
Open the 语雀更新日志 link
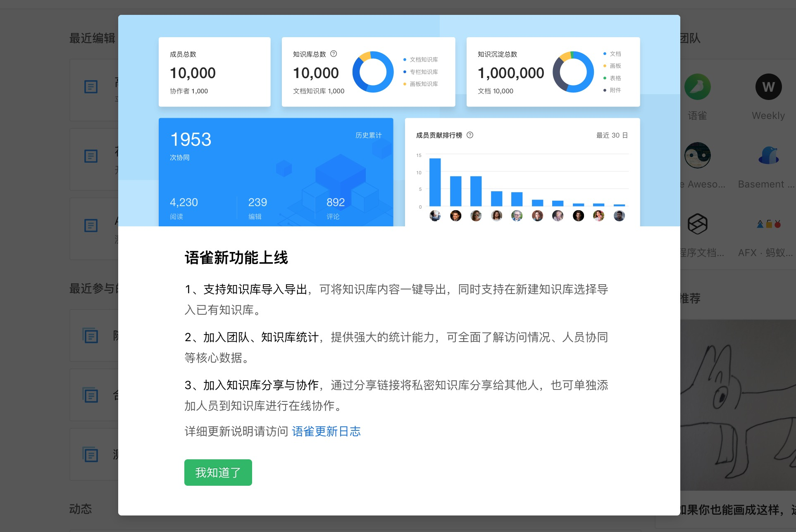[x=326, y=431]
